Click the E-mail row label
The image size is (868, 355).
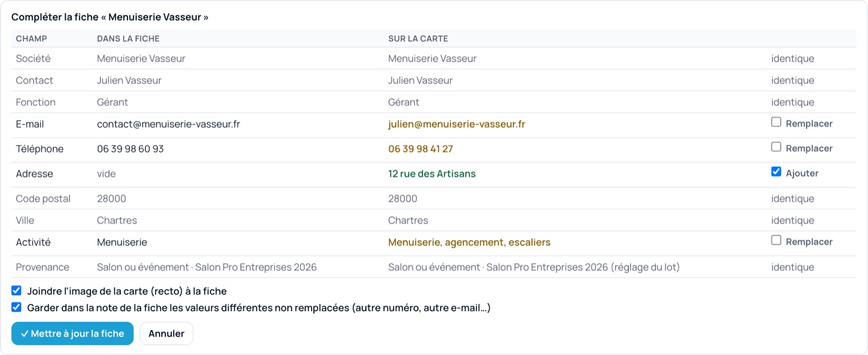coord(30,124)
